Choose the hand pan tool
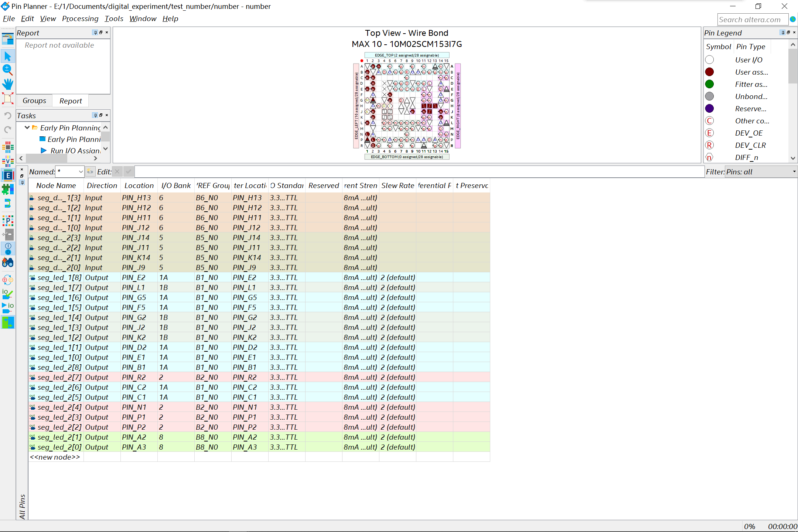The height and width of the screenshot is (532, 798). tap(7, 84)
